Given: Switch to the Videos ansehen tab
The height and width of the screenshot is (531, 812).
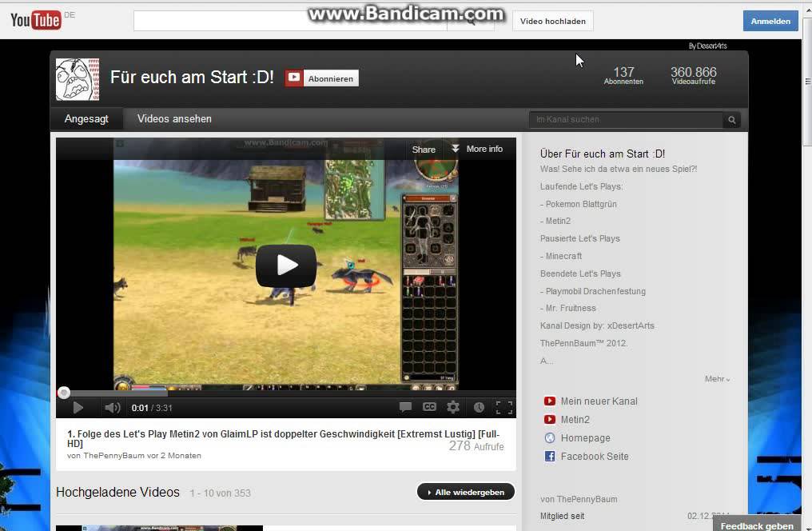Looking at the screenshot, I should click(x=174, y=118).
